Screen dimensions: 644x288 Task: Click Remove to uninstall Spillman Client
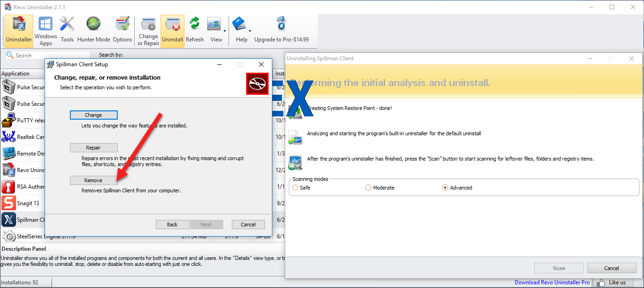coord(93,180)
